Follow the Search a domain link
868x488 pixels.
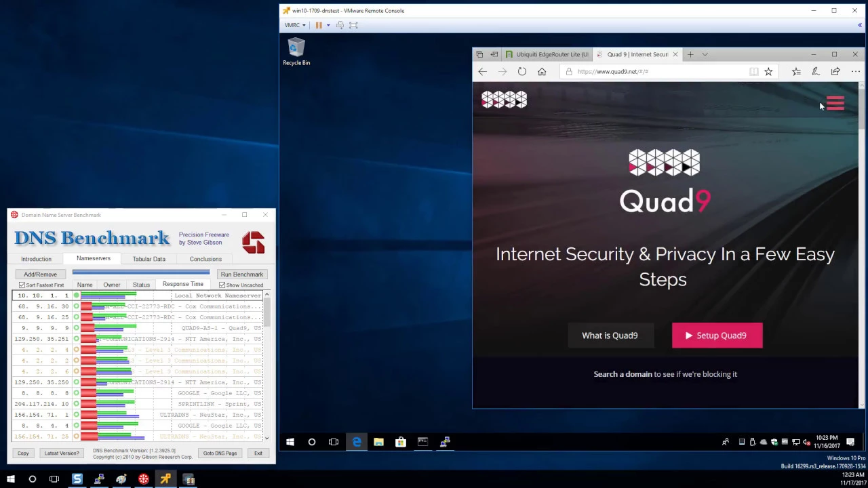coord(623,374)
